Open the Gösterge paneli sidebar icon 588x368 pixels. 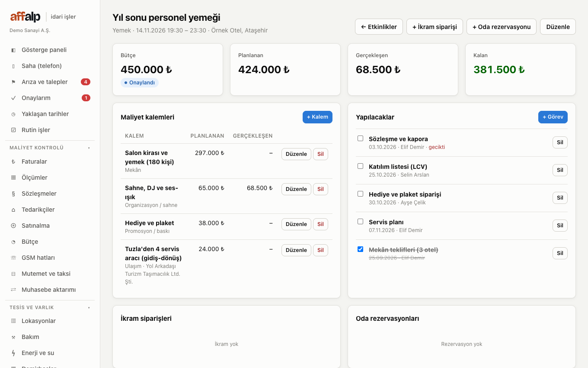tap(13, 50)
